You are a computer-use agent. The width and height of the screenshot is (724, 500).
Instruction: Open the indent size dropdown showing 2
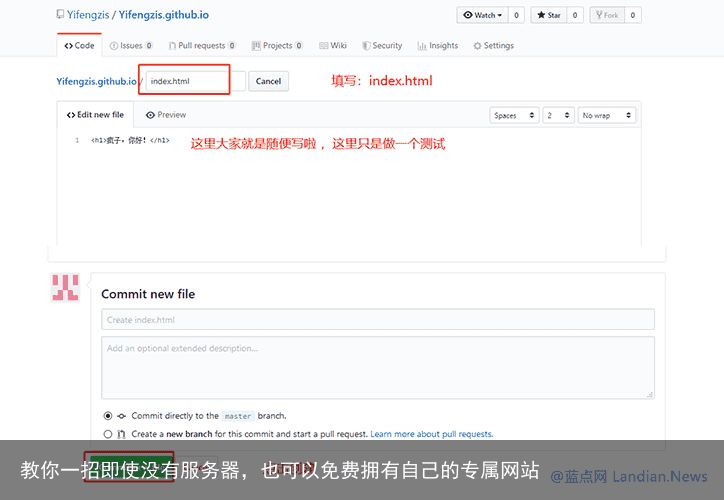558,115
